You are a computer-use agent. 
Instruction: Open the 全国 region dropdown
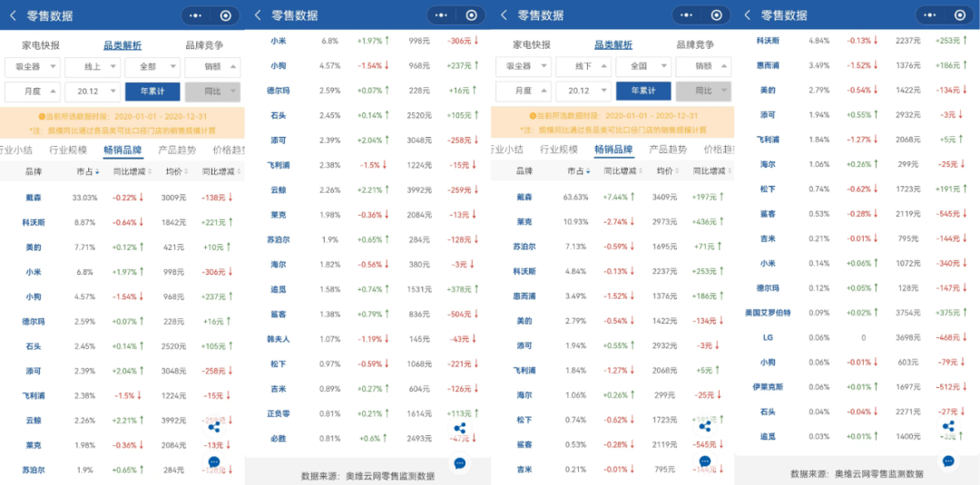coord(643,66)
